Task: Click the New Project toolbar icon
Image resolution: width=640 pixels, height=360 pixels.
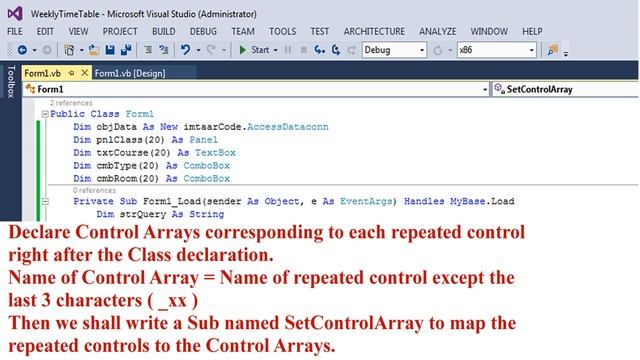Action: (x=69, y=50)
